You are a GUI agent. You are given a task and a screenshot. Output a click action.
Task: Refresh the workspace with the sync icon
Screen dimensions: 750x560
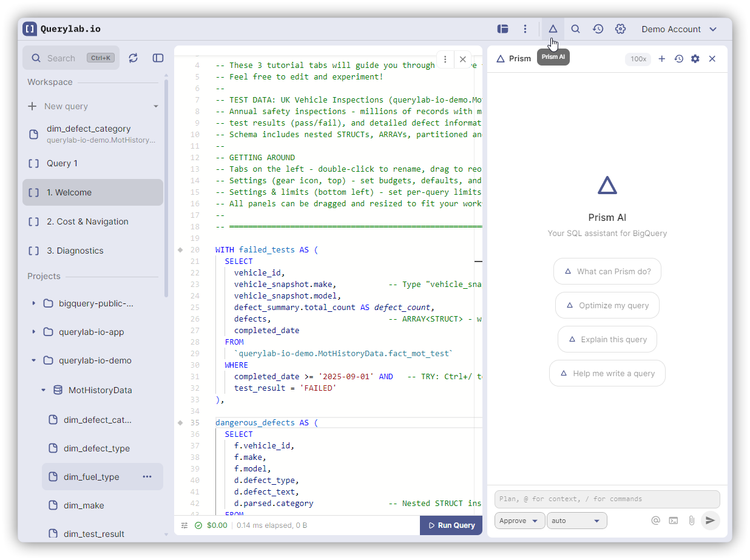(x=133, y=58)
